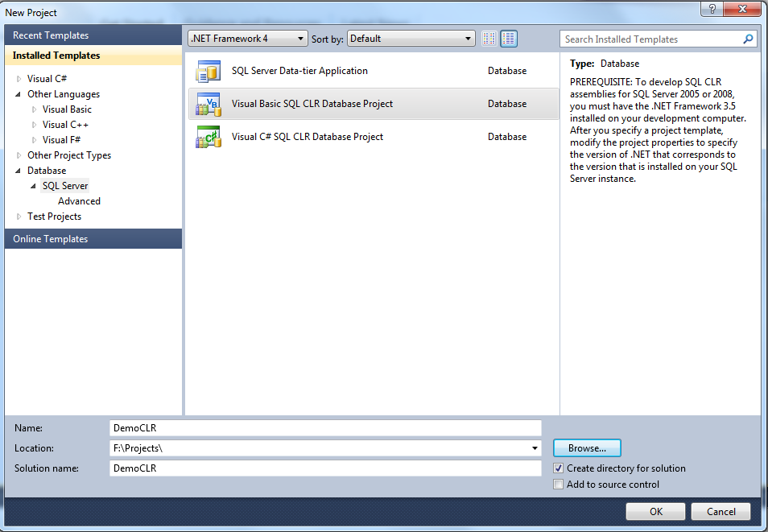This screenshot has width=768, height=532.
Task: Select the Visual Basic SQL CLR Database Project icon
Action: tap(209, 103)
